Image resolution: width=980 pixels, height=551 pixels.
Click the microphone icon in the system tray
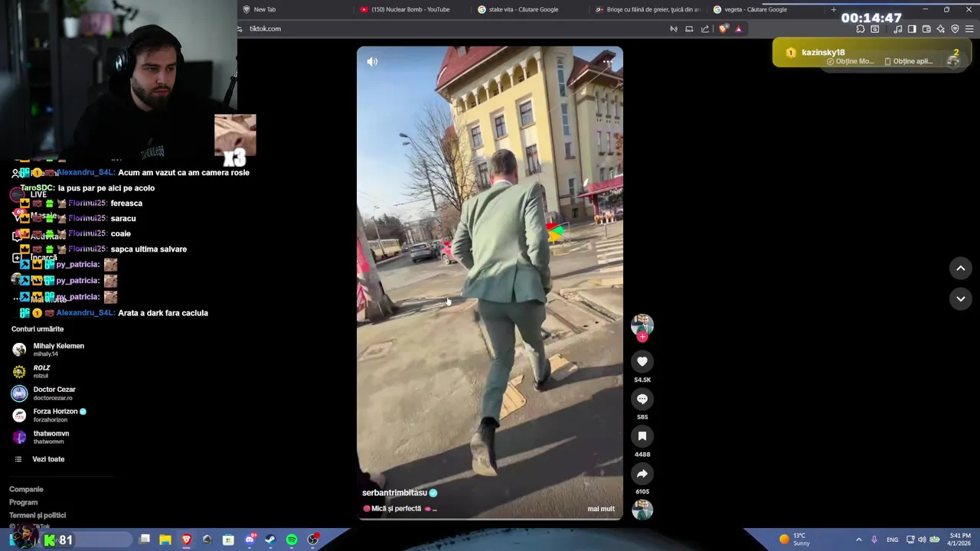tap(874, 540)
